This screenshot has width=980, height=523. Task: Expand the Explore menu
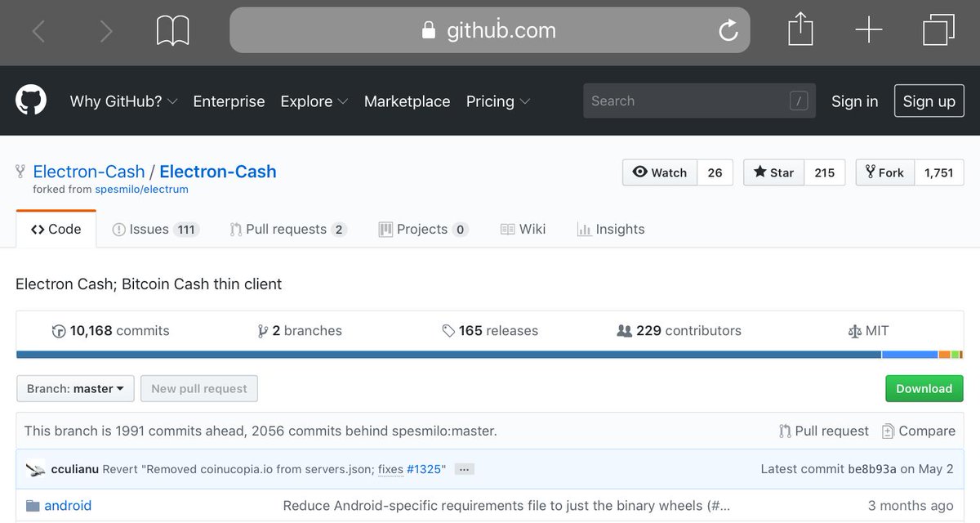coord(314,101)
